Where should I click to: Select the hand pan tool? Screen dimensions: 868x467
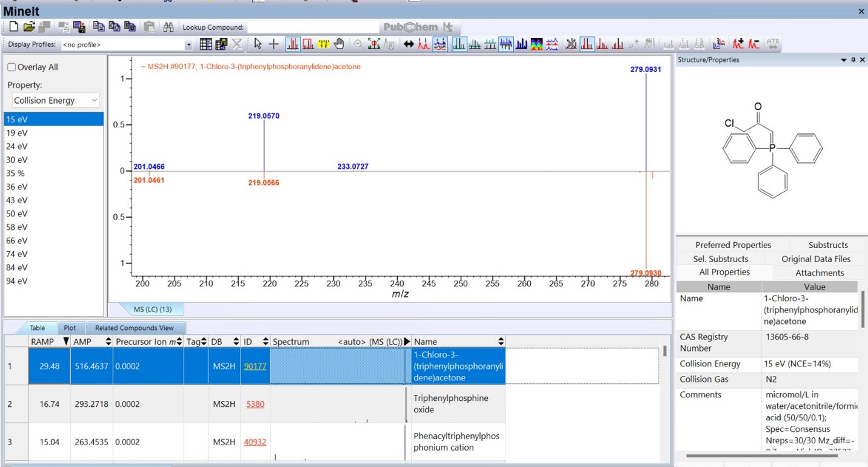click(339, 44)
